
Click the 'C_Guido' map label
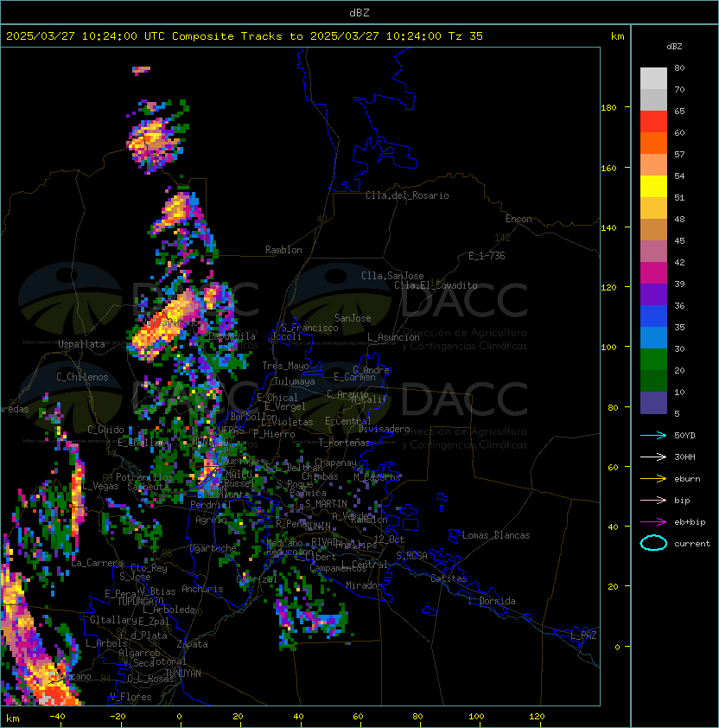(105, 430)
